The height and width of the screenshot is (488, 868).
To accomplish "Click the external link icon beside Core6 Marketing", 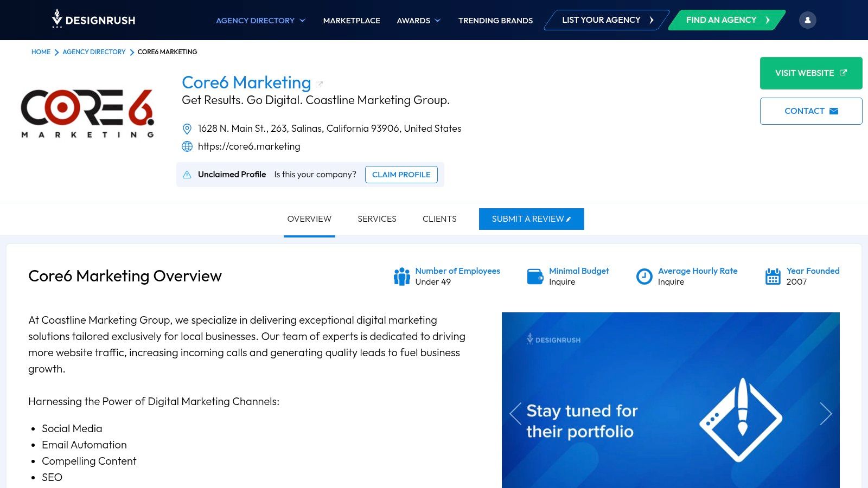I will 319,84.
